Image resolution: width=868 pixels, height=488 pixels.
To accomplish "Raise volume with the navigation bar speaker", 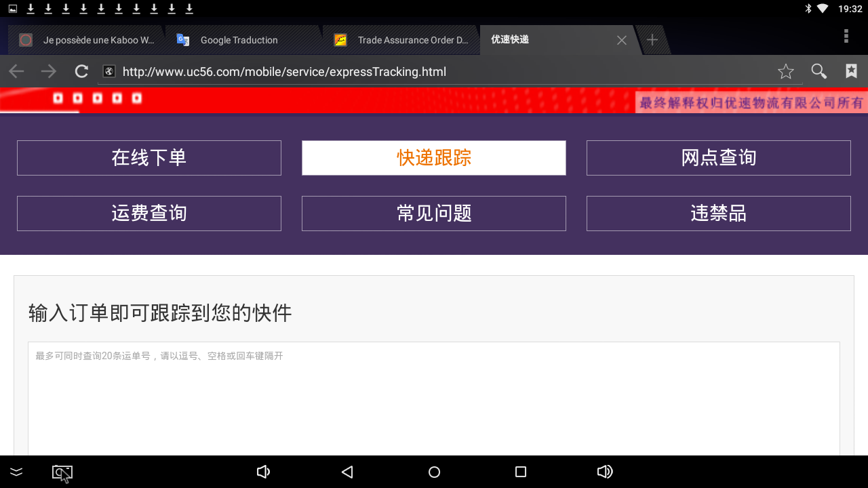I will [x=605, y=472].
